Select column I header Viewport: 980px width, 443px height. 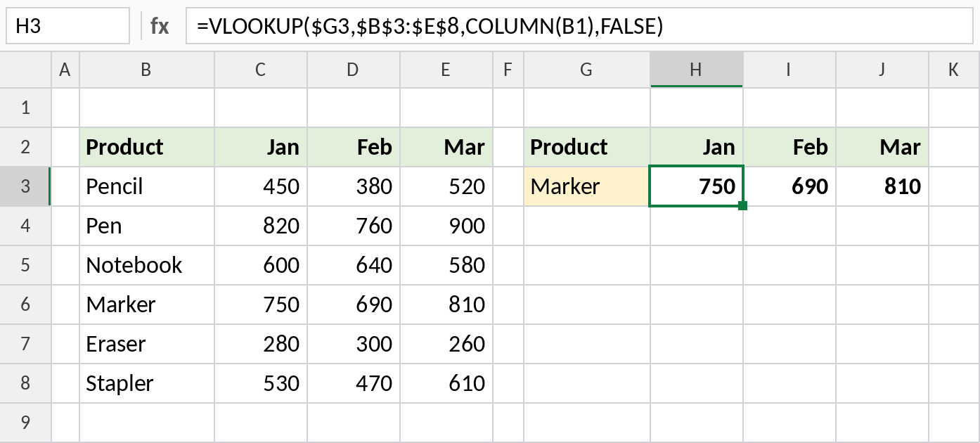click(789, 70)
